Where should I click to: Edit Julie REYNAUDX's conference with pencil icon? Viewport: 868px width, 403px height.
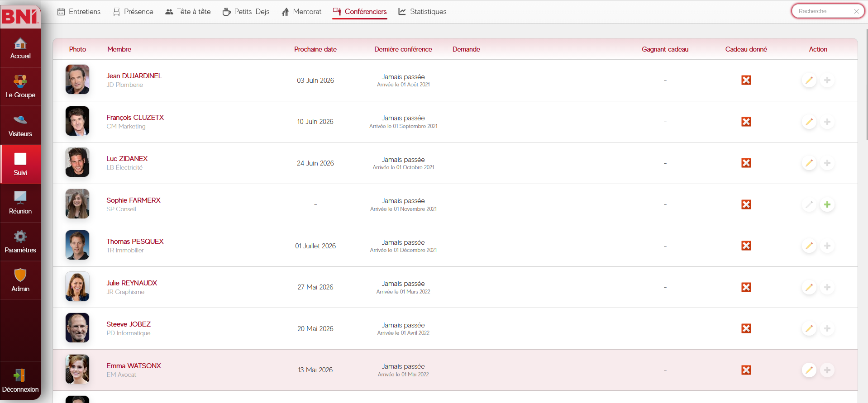tap(809, 287)
